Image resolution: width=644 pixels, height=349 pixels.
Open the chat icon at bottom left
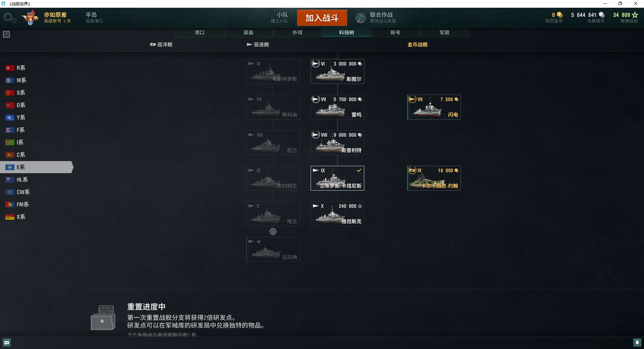click(7, 343)
